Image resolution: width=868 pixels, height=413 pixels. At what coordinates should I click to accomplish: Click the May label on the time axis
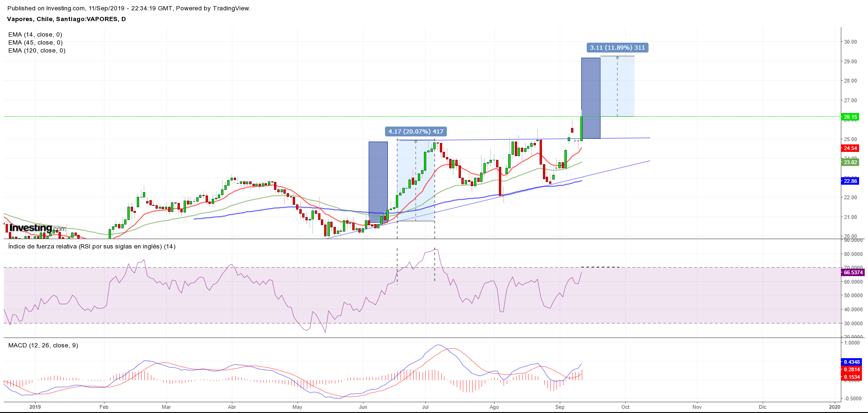click(x=297, y=407)
